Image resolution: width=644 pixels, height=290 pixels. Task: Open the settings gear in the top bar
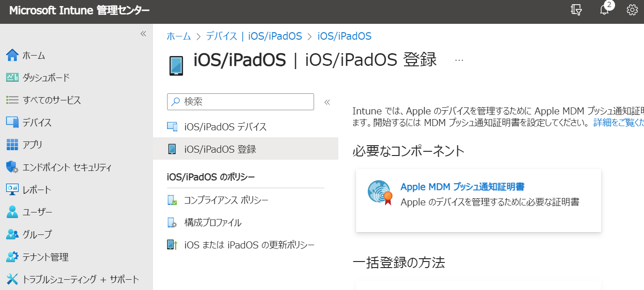632,9
